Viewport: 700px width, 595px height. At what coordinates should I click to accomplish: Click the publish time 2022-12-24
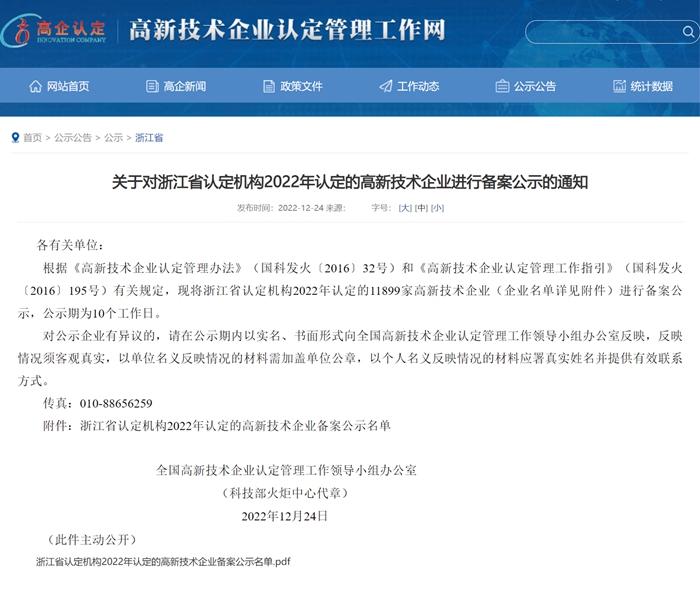click(300, 208)
